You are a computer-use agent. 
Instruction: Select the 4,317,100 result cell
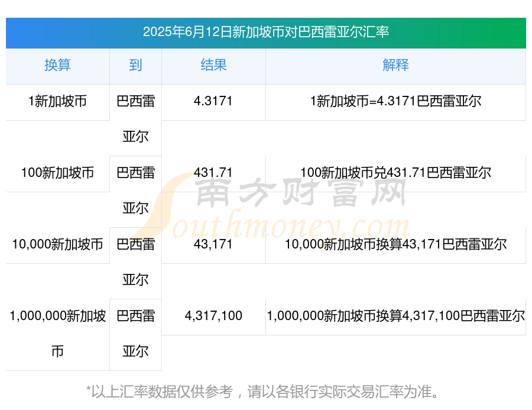click(x=213, y=316)
